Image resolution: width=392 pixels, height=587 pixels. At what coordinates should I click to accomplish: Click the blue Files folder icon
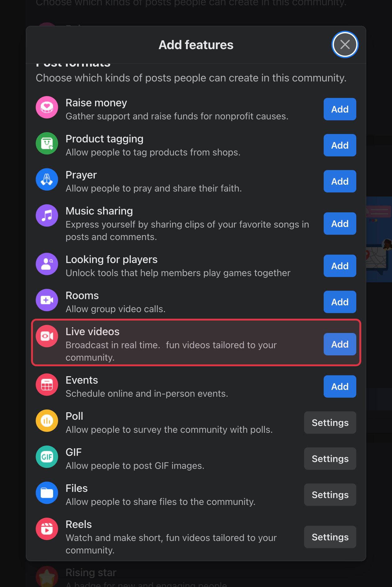tap(47, 493)
